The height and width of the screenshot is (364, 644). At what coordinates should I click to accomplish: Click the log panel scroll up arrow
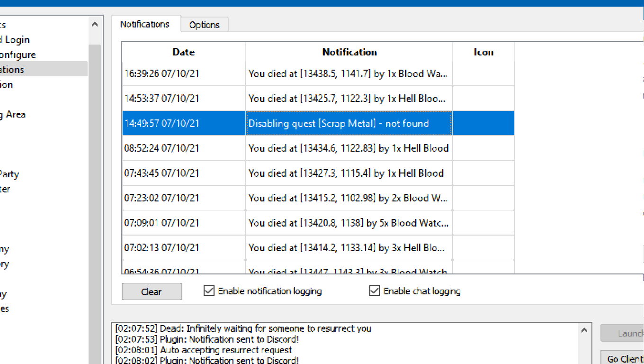tap(584, 330)
